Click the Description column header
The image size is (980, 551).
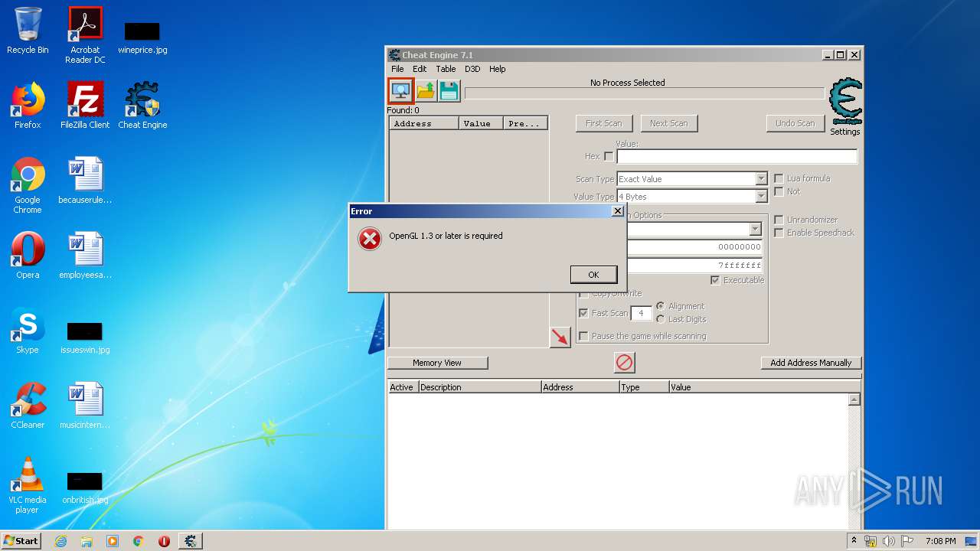tap(479, 387)
